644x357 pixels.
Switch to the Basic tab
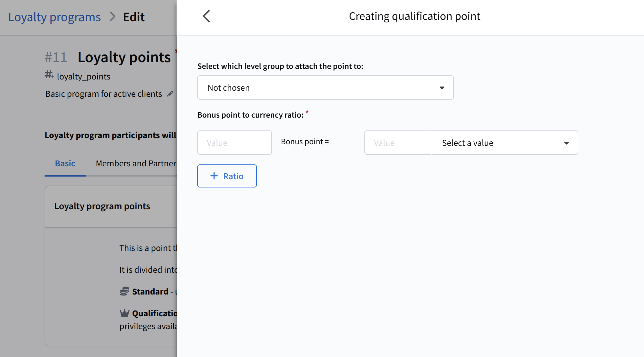coord(65,163)
